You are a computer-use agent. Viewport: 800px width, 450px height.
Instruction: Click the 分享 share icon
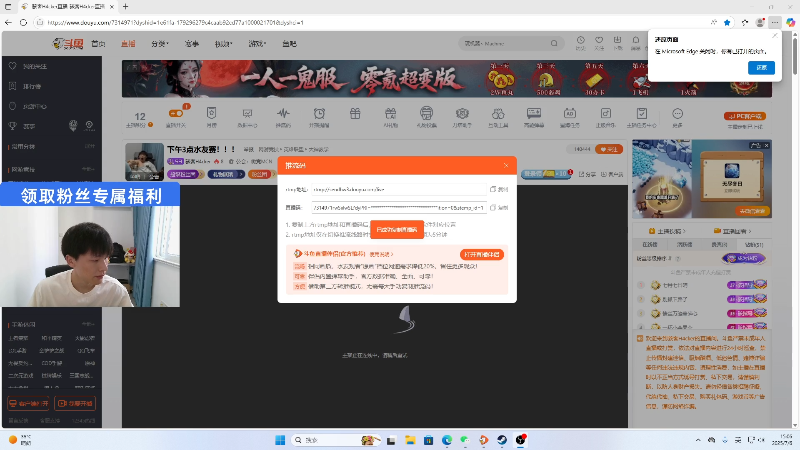(x=587, y=174)
